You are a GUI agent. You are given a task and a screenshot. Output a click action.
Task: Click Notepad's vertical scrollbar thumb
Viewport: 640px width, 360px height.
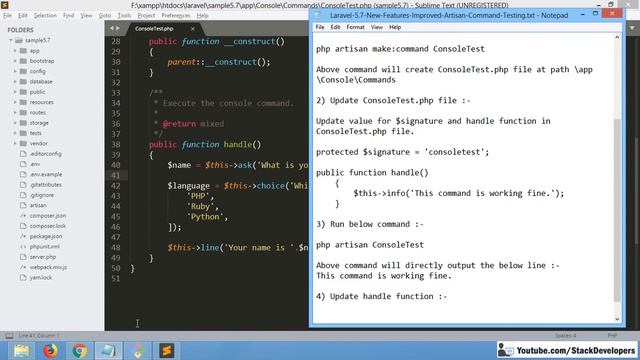[617, 210]
